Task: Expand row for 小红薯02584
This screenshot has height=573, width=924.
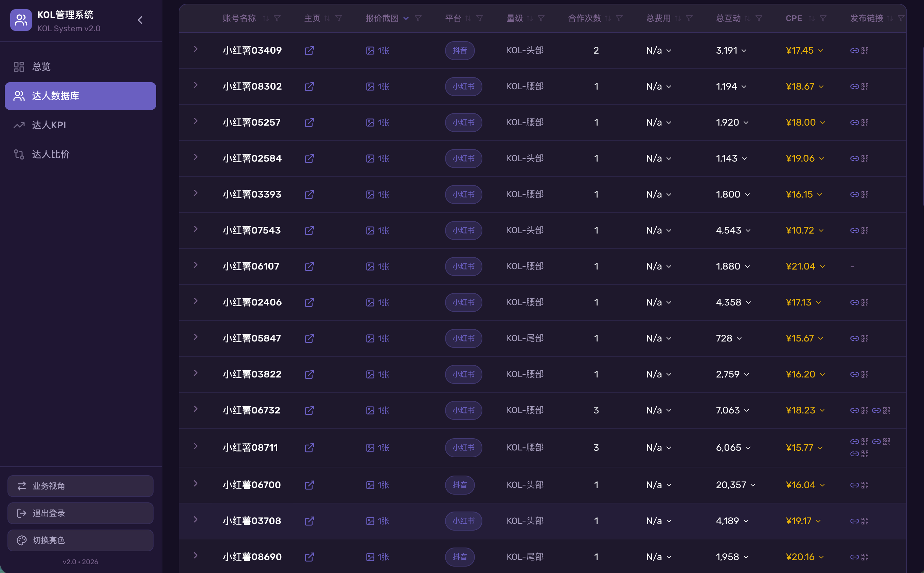Action: [x=195, y=157]
